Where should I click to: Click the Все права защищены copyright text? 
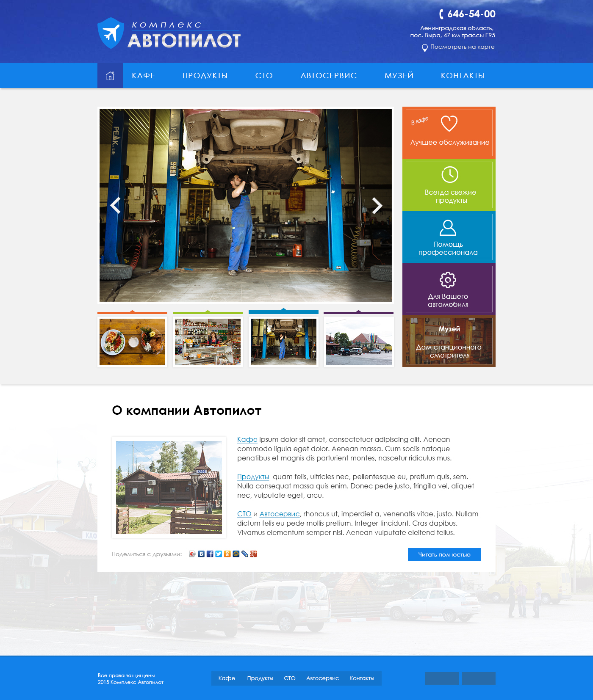(130, 679)
